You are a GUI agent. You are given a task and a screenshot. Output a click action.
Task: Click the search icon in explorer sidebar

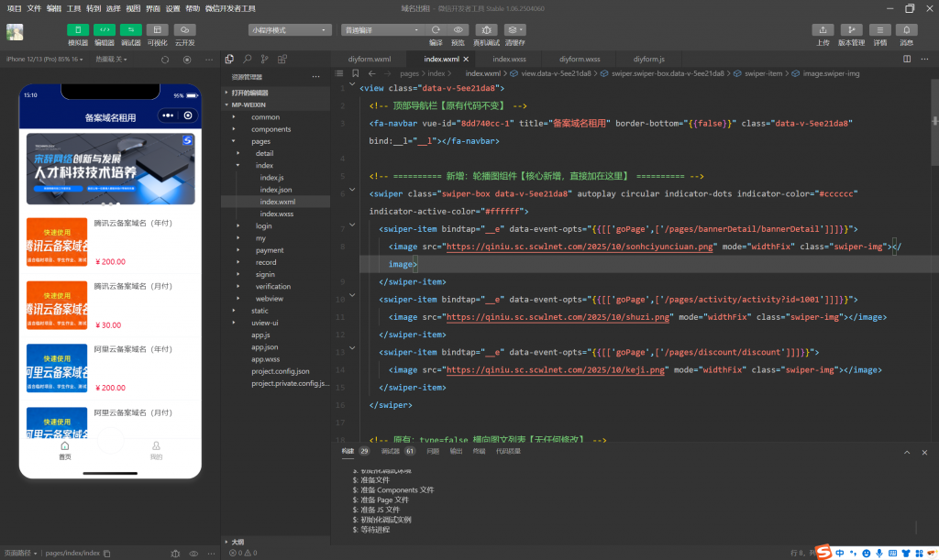click(248, 59)
